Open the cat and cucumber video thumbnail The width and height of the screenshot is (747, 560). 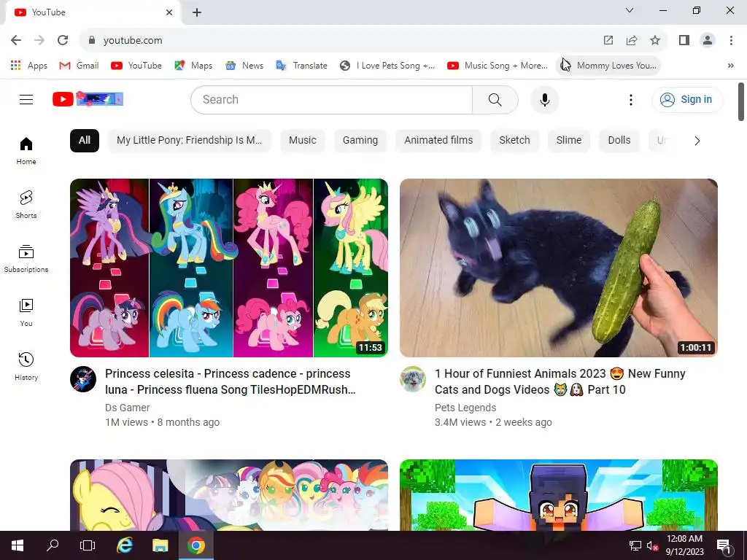click(558, 268)
